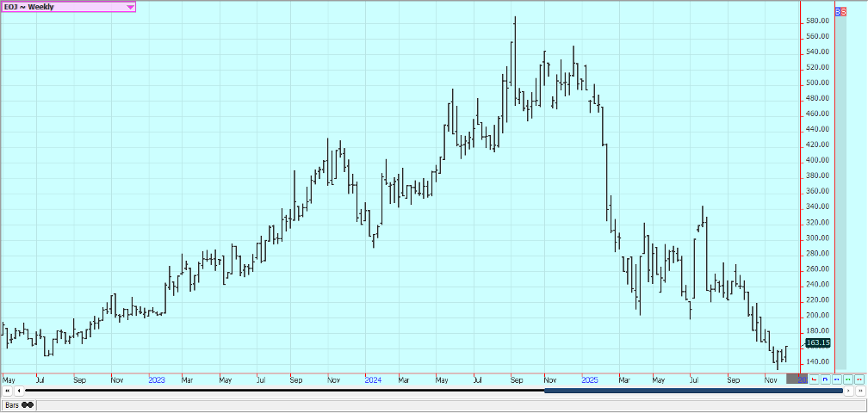Select the Bars tab at the bottom

pyautogui.click(x=13, y=404)
